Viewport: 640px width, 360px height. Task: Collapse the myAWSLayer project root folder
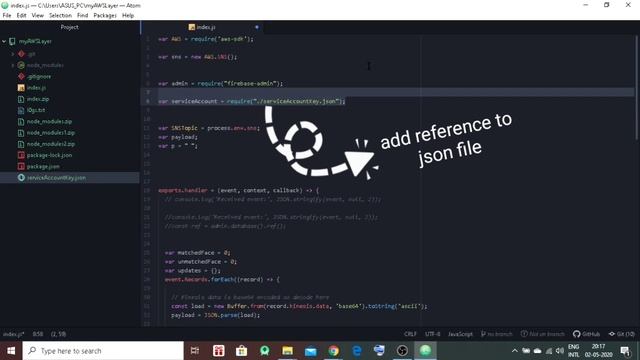pyautogui.click(x=4, y=41)
